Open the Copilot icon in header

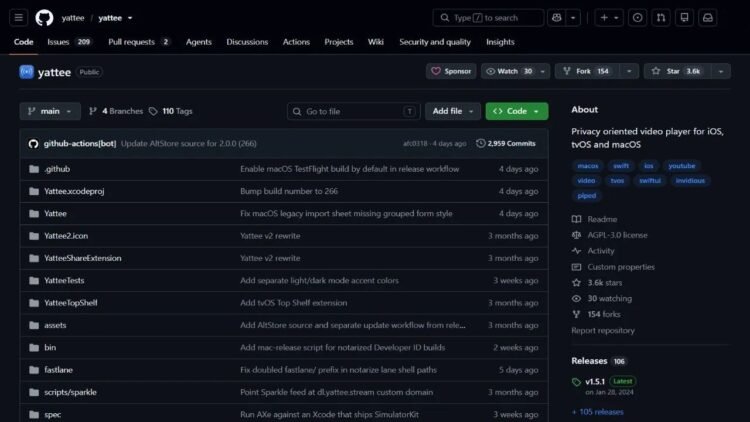click(557, 18)
